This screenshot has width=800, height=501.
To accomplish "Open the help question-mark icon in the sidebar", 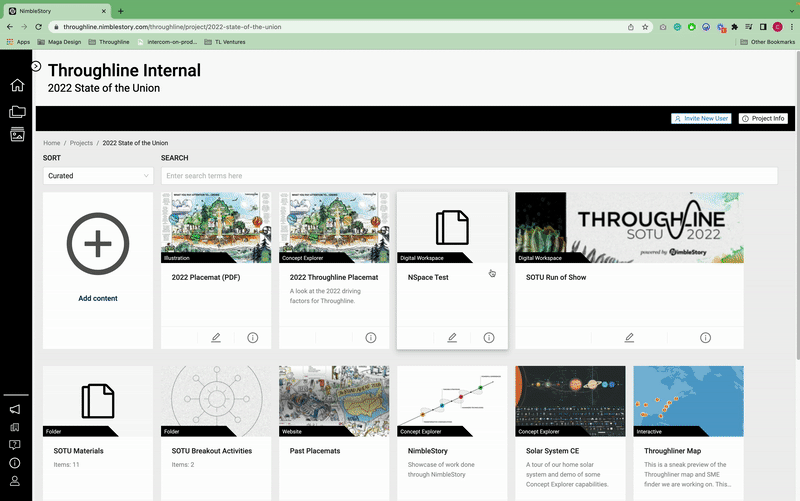I will tap(15, 444).
